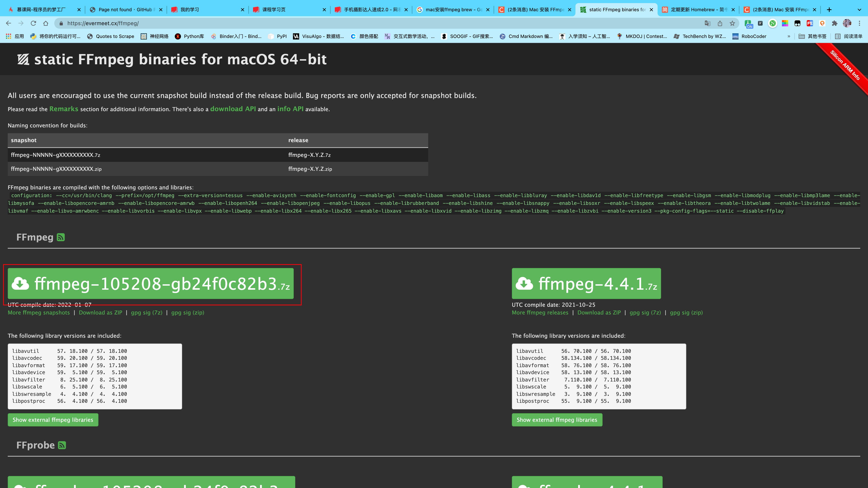Open the FFmpeg RSS feed icon
The height and width of the screenshot is (488, 868).
point(61,237)
